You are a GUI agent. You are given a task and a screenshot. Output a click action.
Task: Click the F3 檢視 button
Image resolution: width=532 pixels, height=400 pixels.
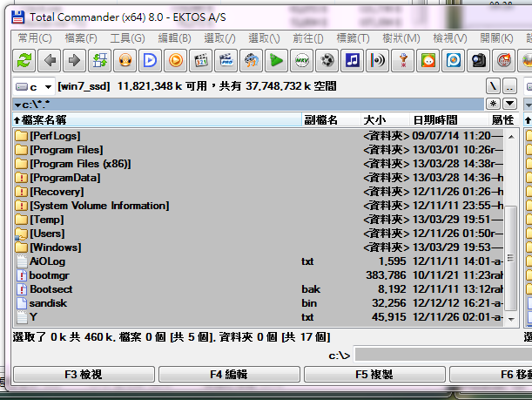coord(84,374)
